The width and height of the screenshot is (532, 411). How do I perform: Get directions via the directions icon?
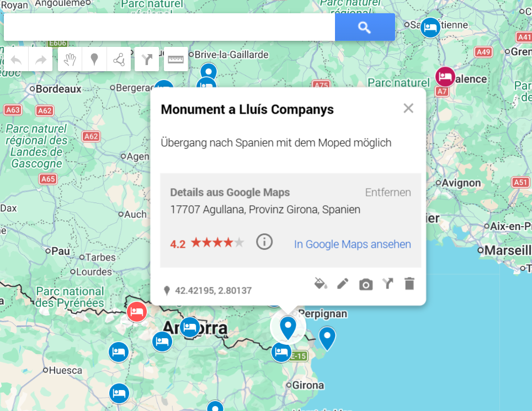[x=387, y=284]
